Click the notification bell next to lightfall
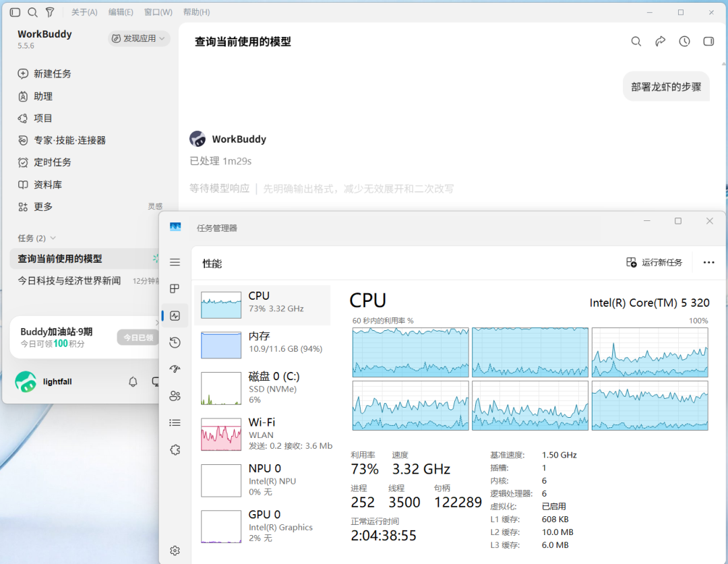Viewport: 728px width, 564px height. [x=133, y=381]
